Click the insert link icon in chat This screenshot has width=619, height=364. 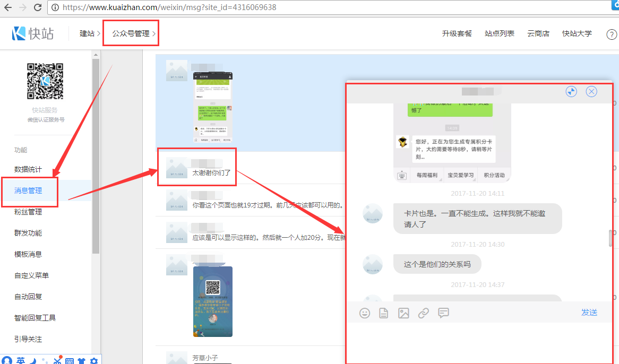(x=423, y=313)
